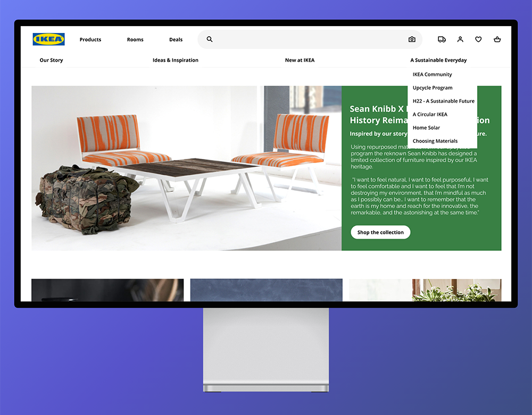Select New at IKEA navigation item
Image resolution: width=532 pixels, height=415 pixels.
pos(300,60)
